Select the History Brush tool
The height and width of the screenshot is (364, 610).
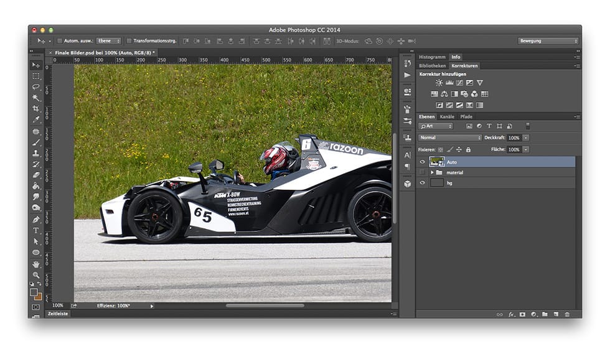pyautogui.click(x=36, y=164)
